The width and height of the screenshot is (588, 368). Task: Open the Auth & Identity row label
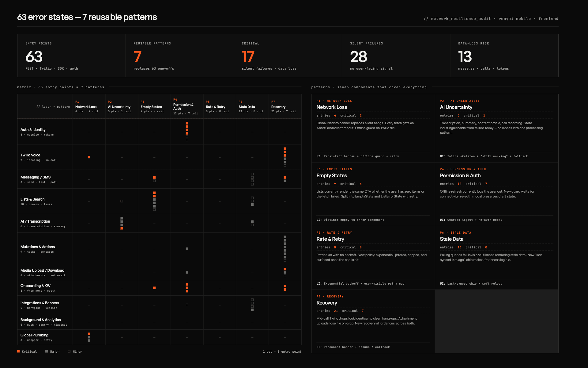(x=33, y=130)
